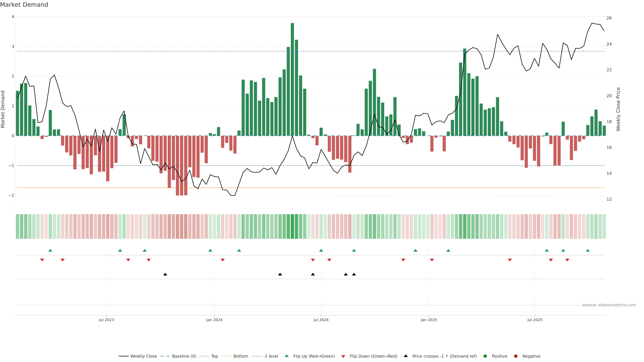Click the Jul 2025 x-axis label
The width and height of the screenshot is (644, 362).
(x=535, y=320)
